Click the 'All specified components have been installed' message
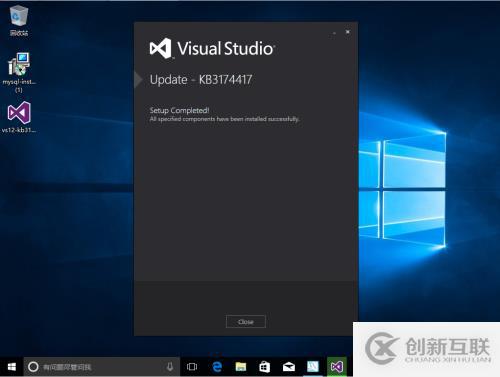Screen dimensions: 500x377 pyautogui.click(x=224, y=119)
